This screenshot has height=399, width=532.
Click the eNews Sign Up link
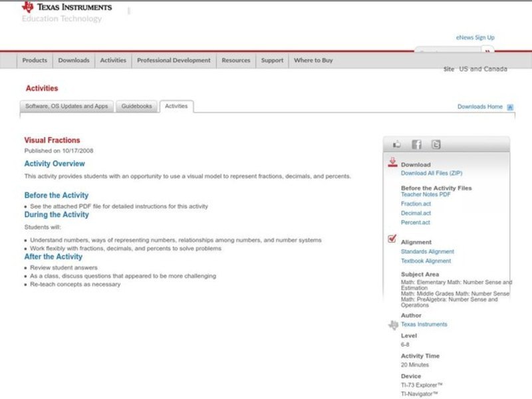(x=475, y=38)
